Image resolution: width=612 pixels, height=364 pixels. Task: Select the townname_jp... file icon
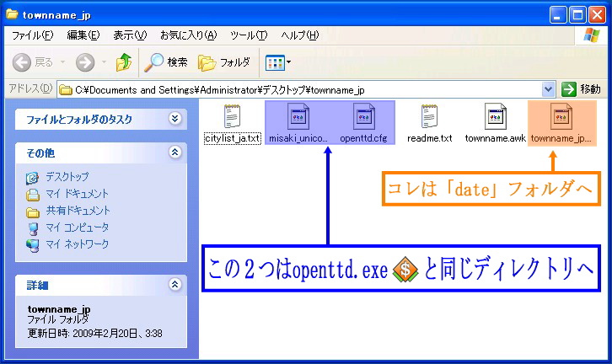(x=561, y=116)
